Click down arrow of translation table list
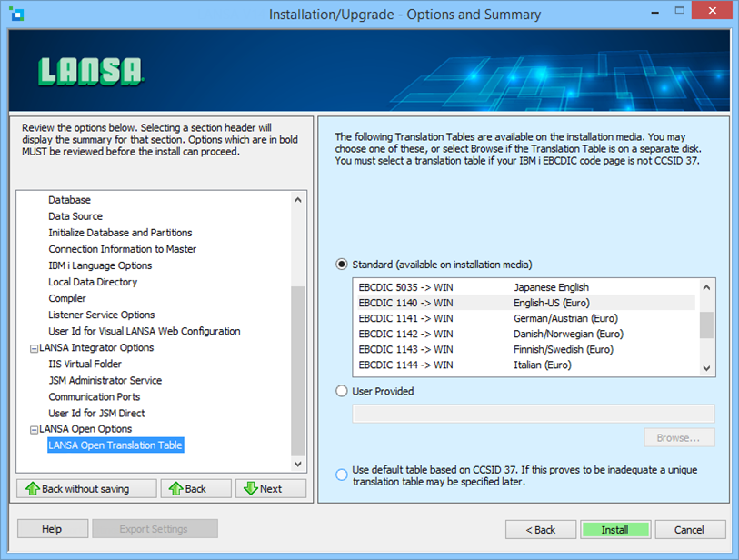 coord(706,368)
